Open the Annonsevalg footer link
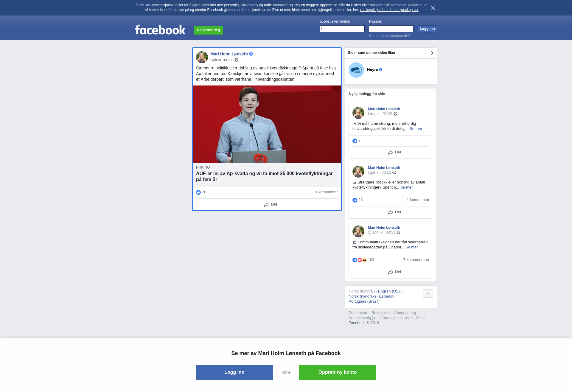The height and width of the screenshot is (392, 572). [x=362, y=318]
